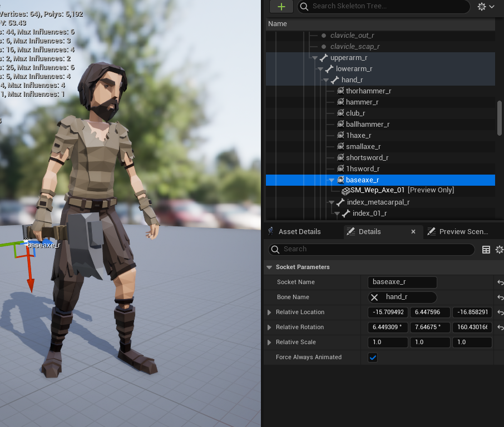Image resolution: width=504 pixels, height=427 pixels.
Task: Close the Details tab
Action: click(413, 232)
